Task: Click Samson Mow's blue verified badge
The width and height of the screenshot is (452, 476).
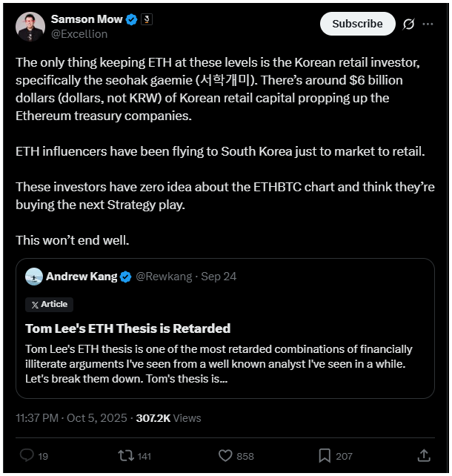Action: [x=131, y=19]
